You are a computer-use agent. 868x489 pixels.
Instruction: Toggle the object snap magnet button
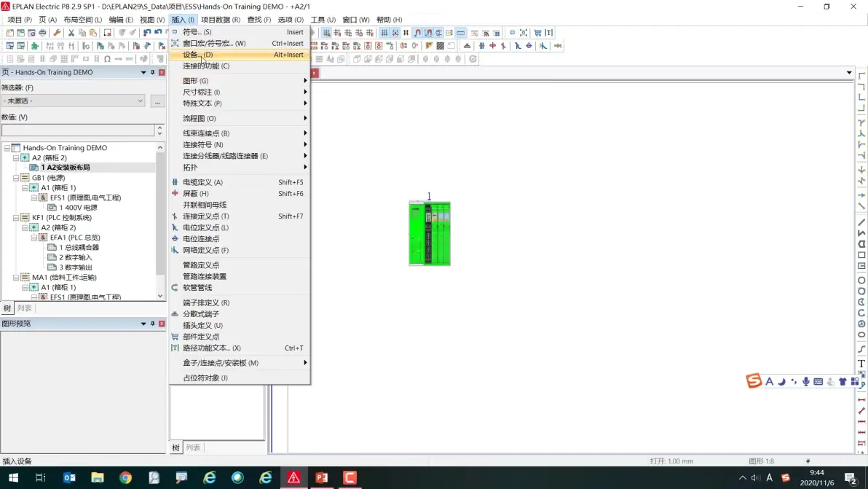point(417,33)
